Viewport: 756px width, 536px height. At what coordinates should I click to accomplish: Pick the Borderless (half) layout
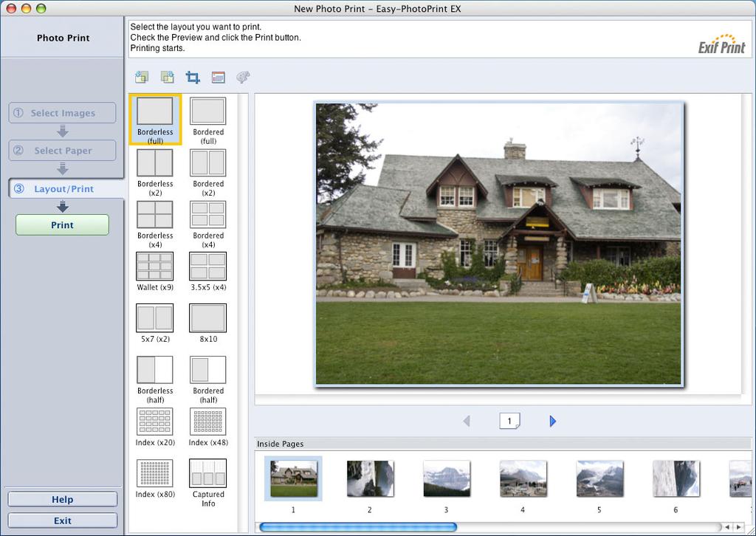pyautogui.click(x=155, y=379)
